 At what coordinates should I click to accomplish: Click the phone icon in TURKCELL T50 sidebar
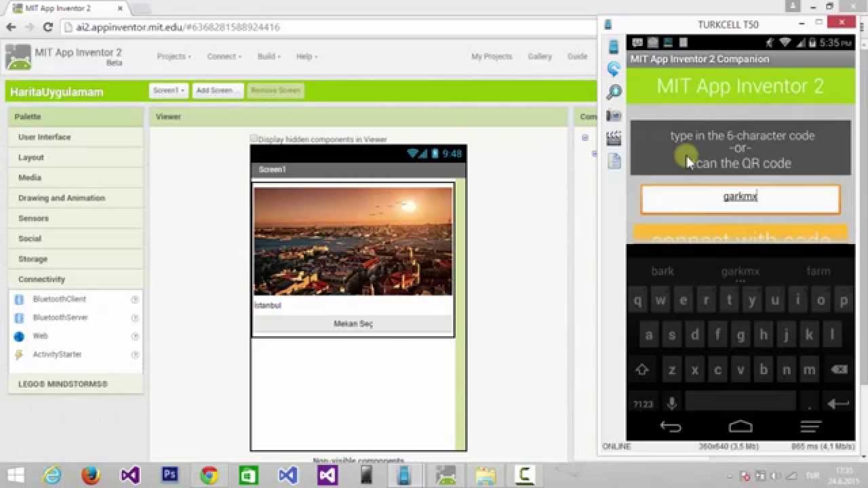[x=614, y=47]
